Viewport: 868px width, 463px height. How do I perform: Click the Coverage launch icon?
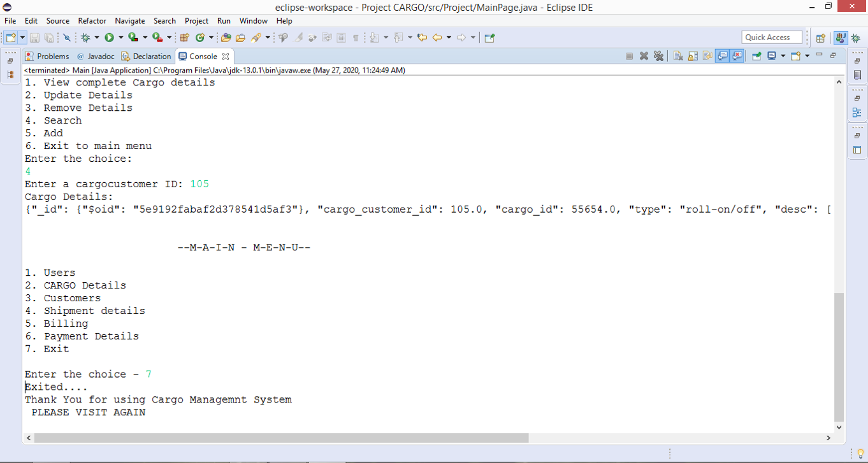point(133,38)
